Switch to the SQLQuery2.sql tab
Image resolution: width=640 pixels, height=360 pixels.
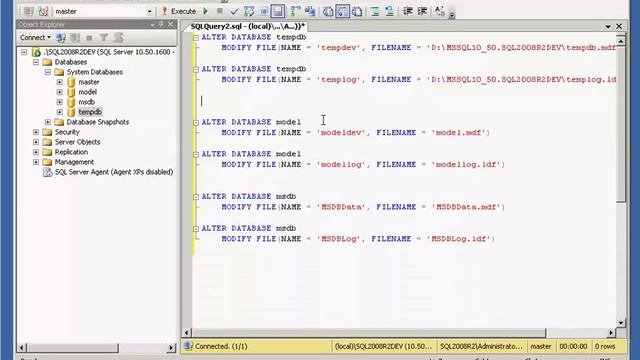coord(248,26)
